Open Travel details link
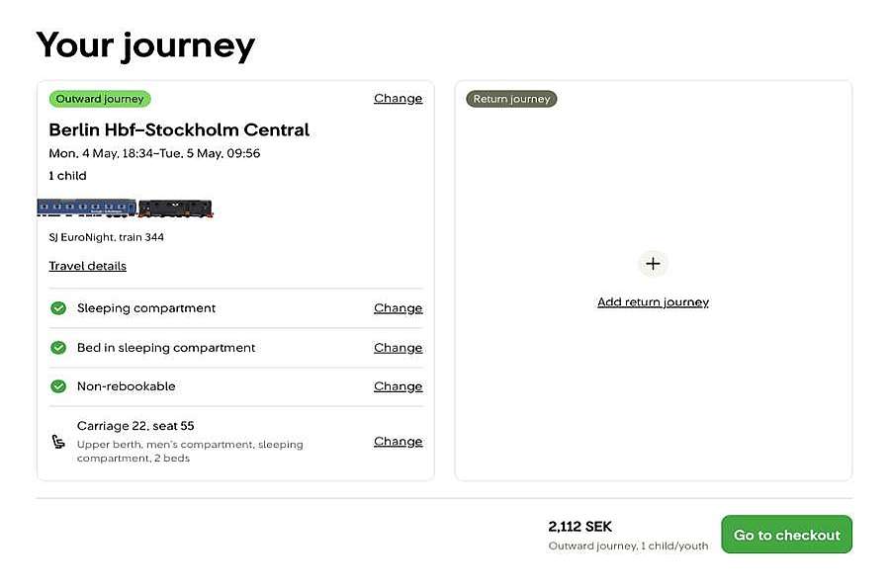 point(88,266)
